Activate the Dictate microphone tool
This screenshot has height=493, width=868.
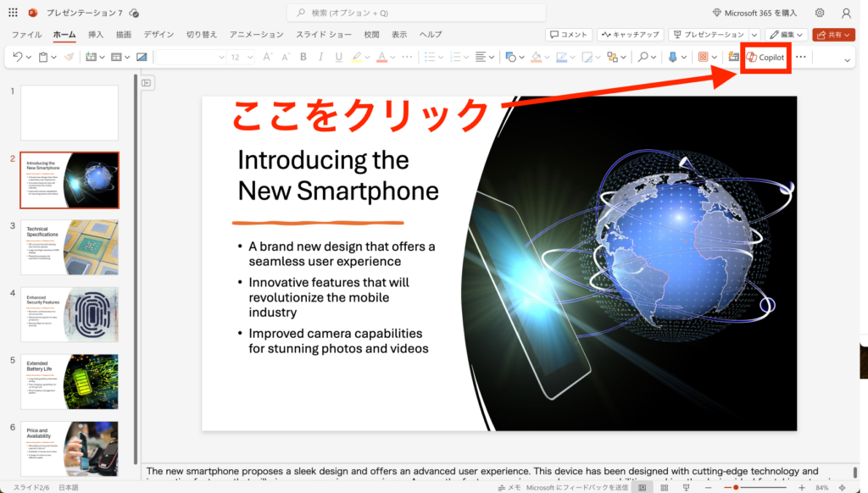(674, 58)
